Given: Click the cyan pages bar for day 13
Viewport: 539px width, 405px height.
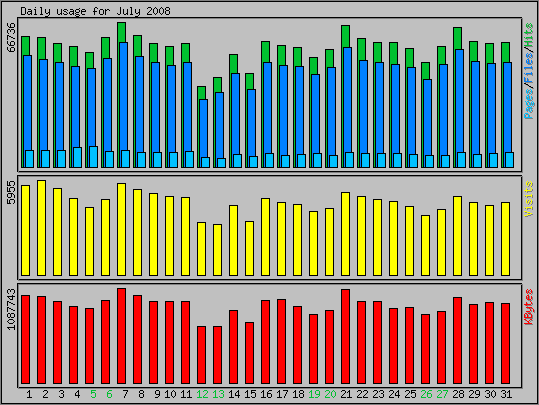Looking at the screenshot, I should click(x=221, y=163).
